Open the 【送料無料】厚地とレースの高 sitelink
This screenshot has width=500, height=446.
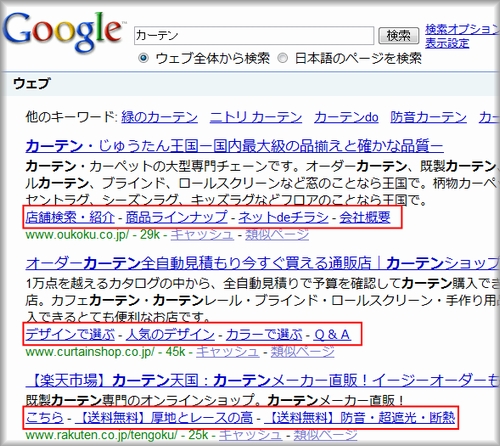point(164,417)
